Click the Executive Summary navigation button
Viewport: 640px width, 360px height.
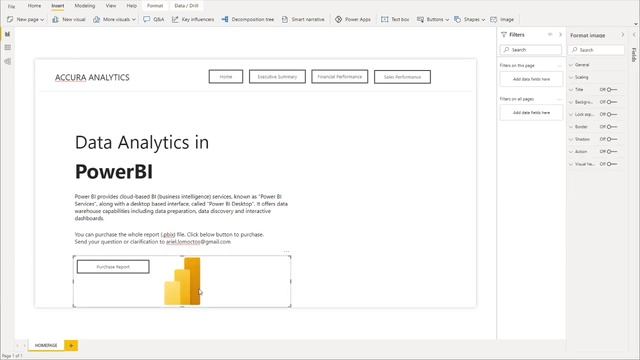click(x=277, y=77)
